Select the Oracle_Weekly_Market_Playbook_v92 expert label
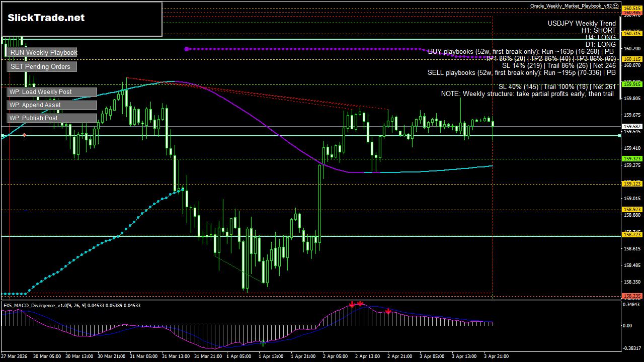 coord(571,6)
